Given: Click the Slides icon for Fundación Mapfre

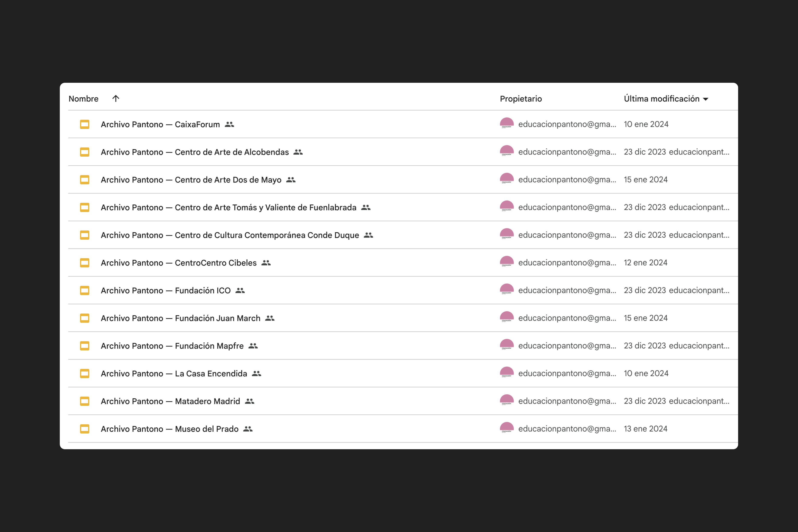Looking at the screenshot, I should click(84, 346).
